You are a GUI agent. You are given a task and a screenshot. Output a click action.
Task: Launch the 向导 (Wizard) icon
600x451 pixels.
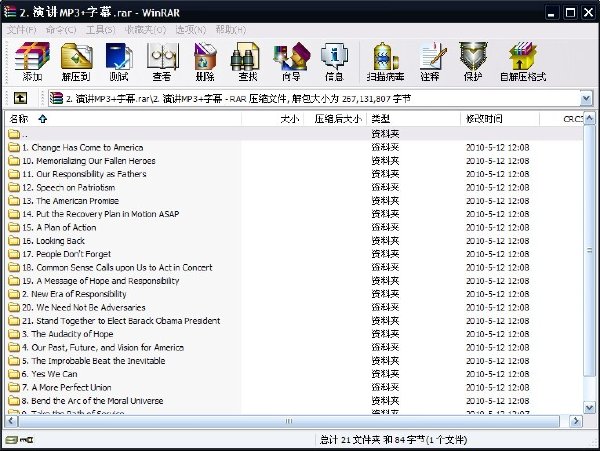coord(291,61)
